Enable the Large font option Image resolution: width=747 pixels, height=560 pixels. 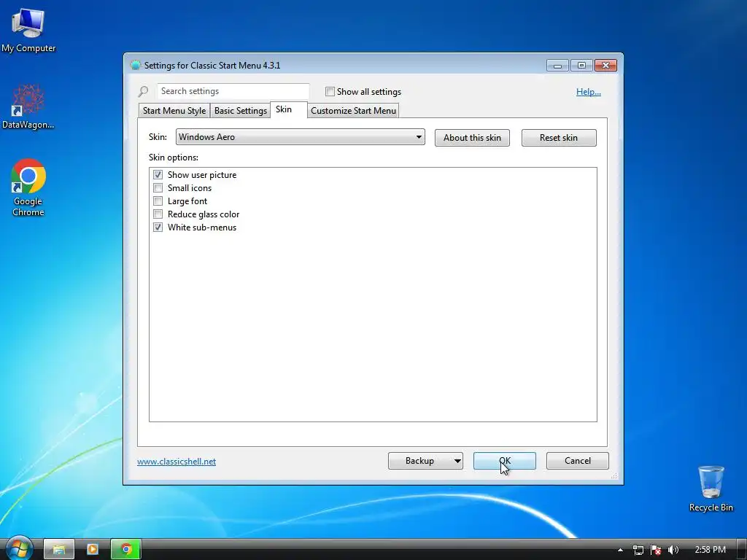(158, 201)
